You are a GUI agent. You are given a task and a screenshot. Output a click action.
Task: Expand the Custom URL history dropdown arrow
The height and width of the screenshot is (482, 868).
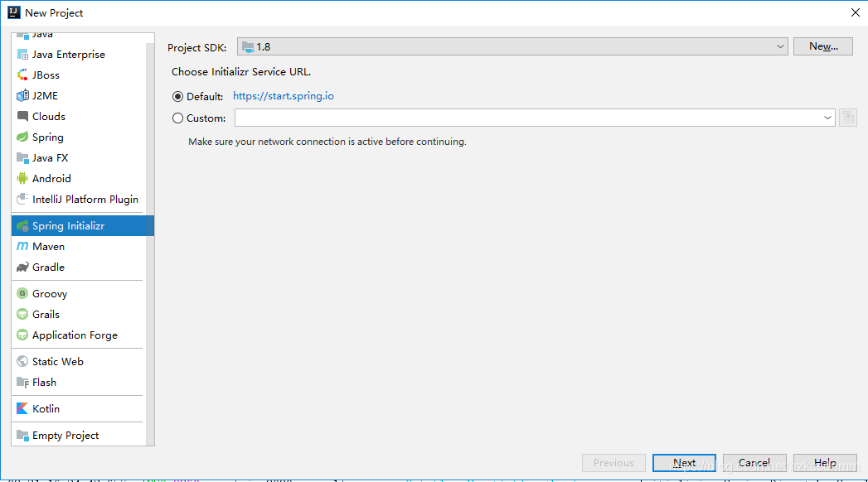[x=827, y=118]
